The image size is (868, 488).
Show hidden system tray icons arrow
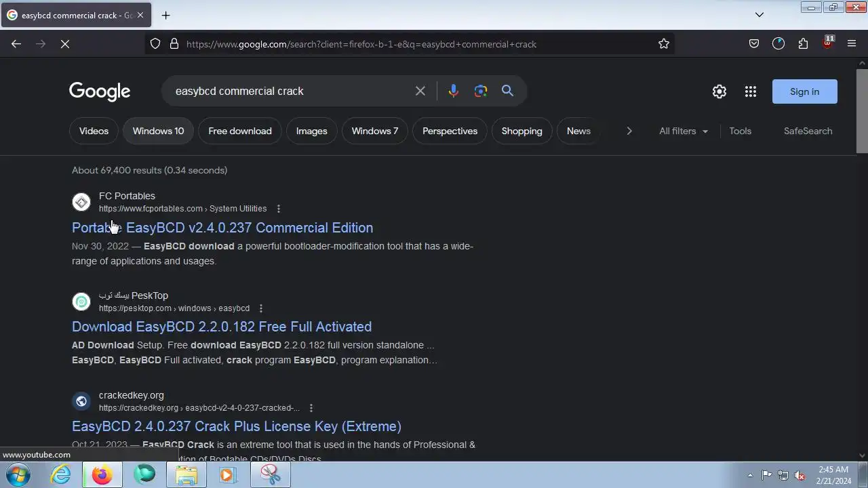tap(750, 475)
